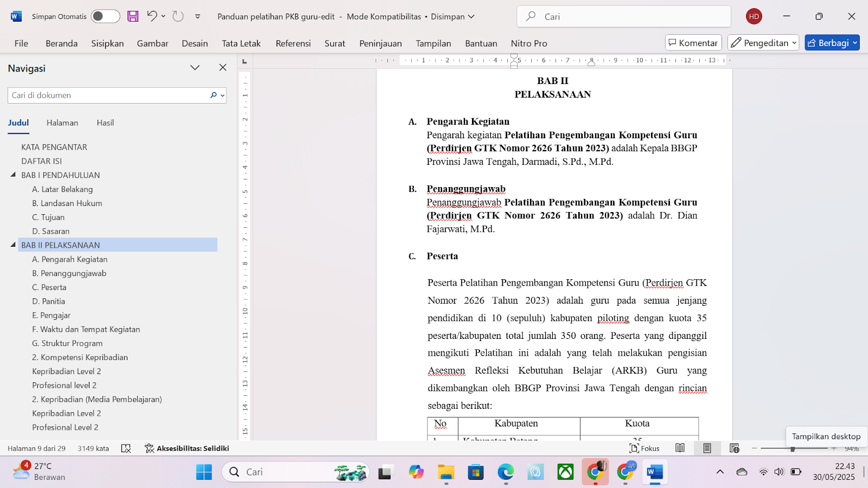Select Print Layout view icon

[x=707, y=448]
